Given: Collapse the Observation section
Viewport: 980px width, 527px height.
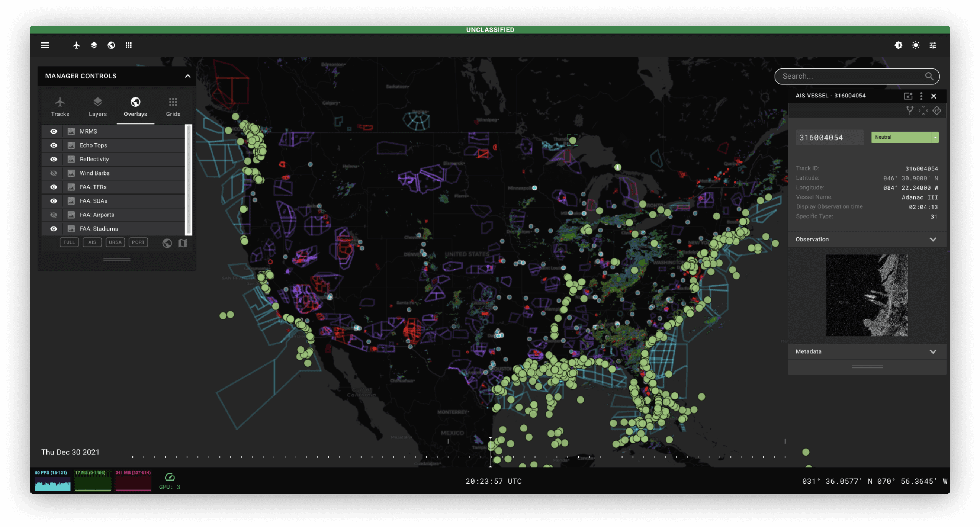Looking at the screenshot, I should [933, 240].
